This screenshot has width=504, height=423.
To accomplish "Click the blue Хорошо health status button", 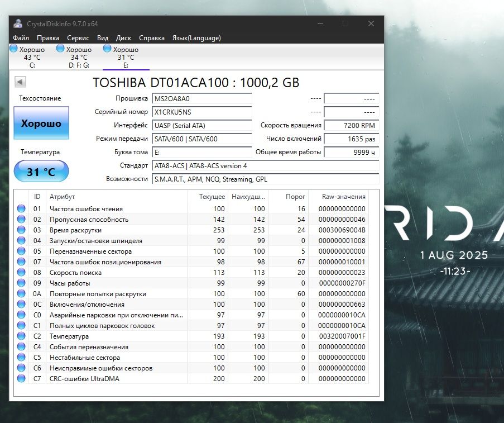I will click(x=41, y=123).
